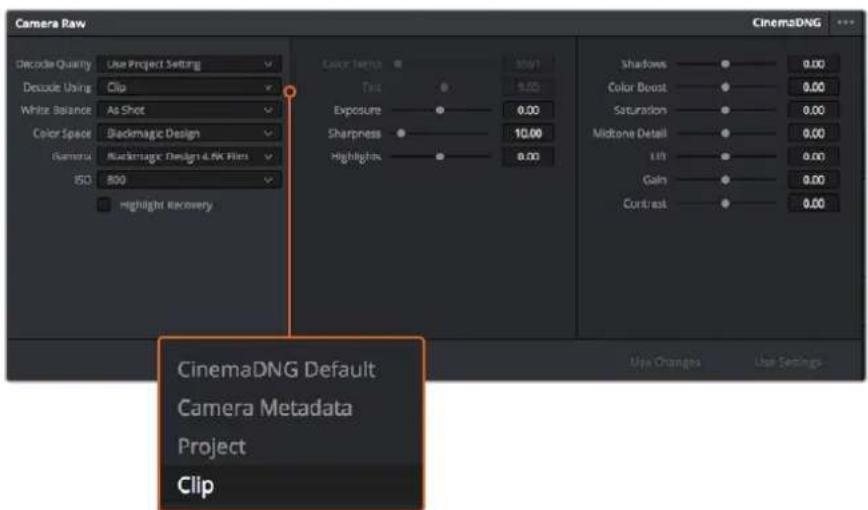Image resolution: width=868 pixels, height=510 pixels.
Task: Select CinemaDNG Default from the menu
Action: (276, 369)
